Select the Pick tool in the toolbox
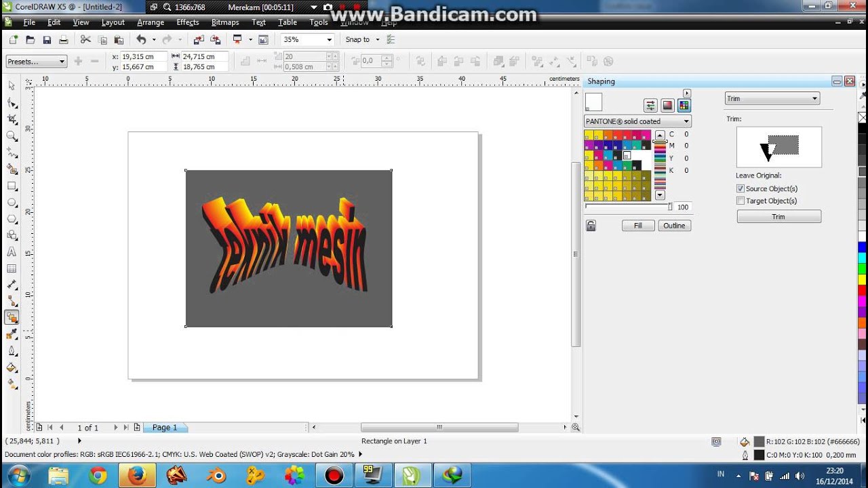 (12, 86)
